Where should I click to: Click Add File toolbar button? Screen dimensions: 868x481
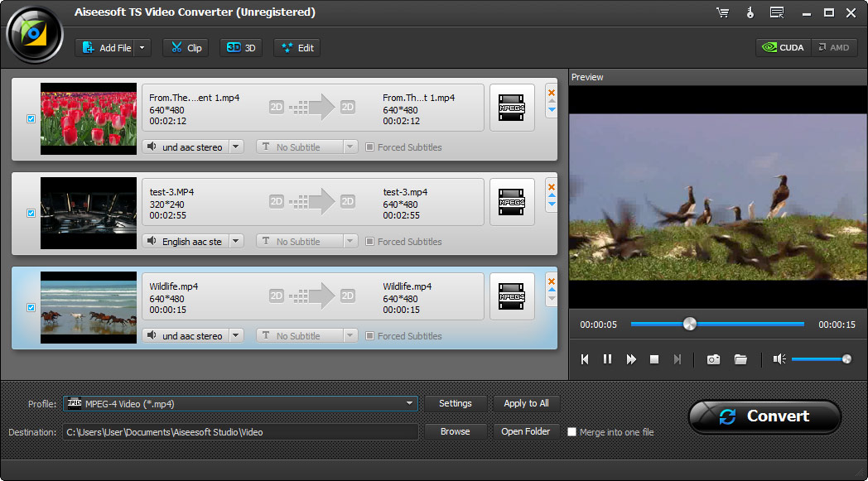point(106,47)
